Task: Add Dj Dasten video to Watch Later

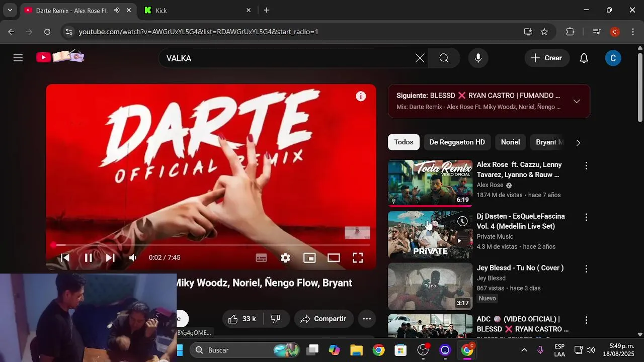Action: [x=462, y=221]
